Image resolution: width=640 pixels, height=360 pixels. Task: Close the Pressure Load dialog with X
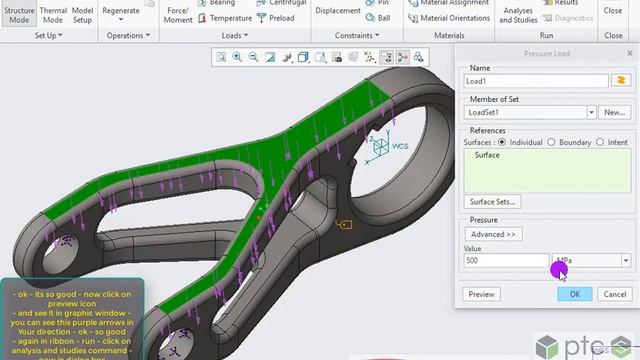click(630, 53)
